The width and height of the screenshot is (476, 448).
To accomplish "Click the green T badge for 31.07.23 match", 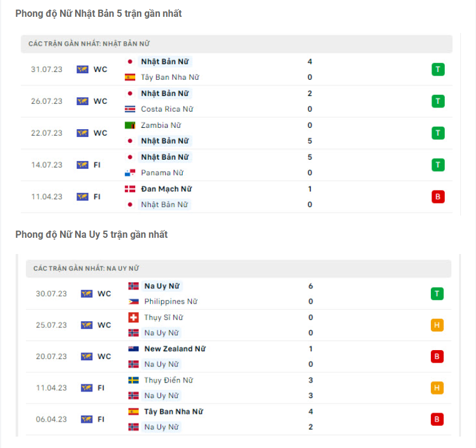I will pos(438,70).
